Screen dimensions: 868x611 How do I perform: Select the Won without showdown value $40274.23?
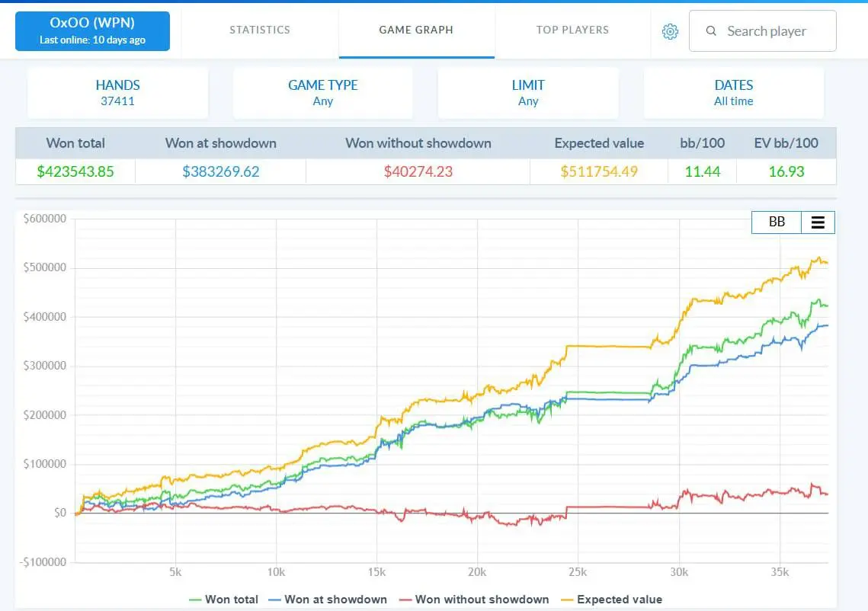coord(418,171)
